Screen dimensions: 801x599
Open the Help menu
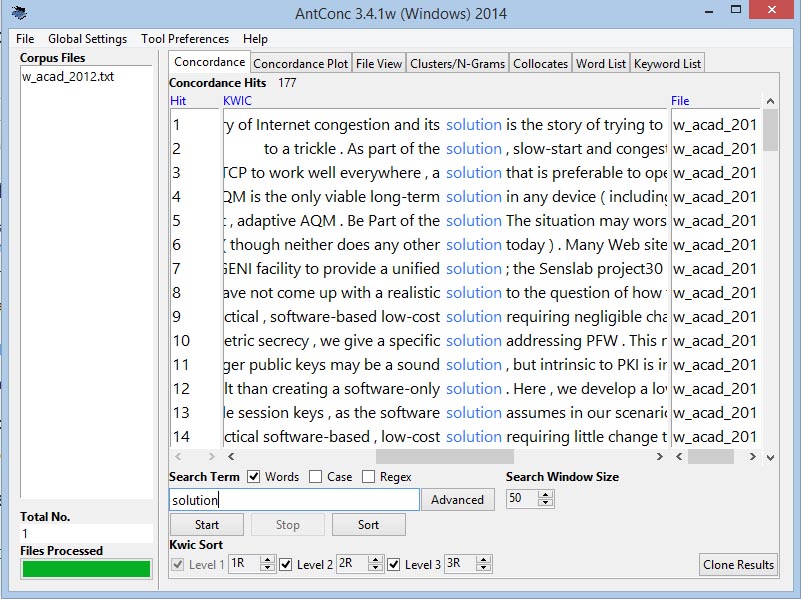[255, 39]
